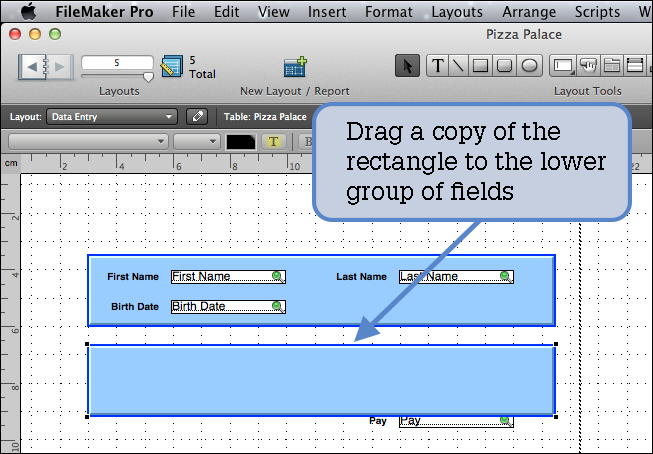This screenshot has width=653, height=454.
Task: Click the cm ruler unit box
Action: pyautogui.click(x=11, y=163)
